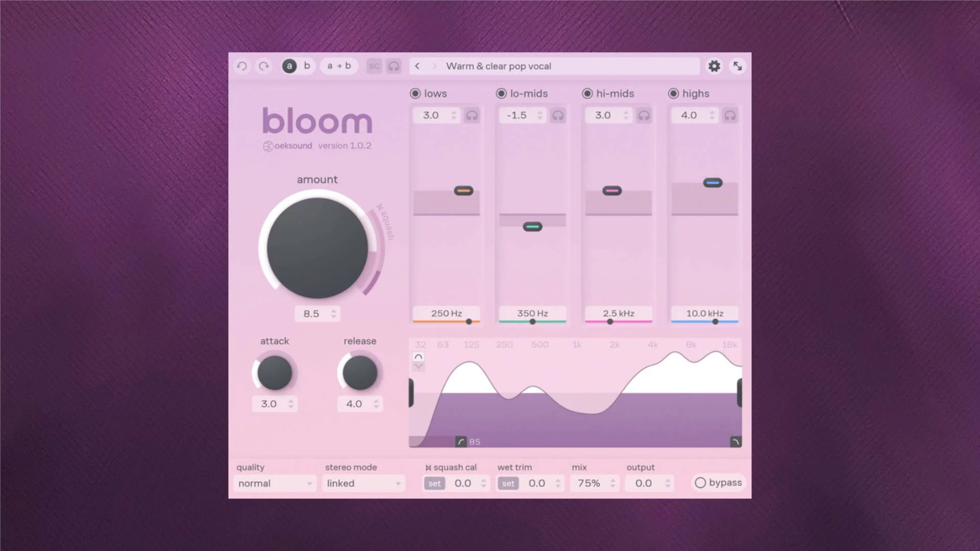Select the a snapshot tab

pos(289,66)
